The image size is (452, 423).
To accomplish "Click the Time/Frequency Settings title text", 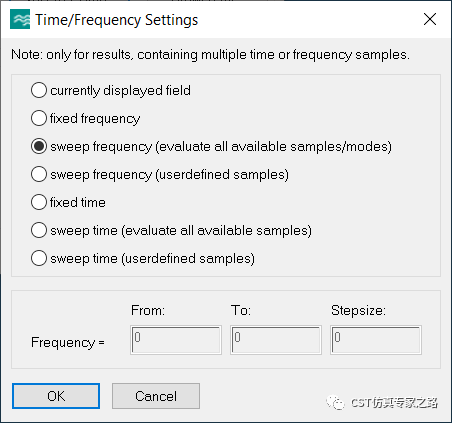I will (117, 20).
